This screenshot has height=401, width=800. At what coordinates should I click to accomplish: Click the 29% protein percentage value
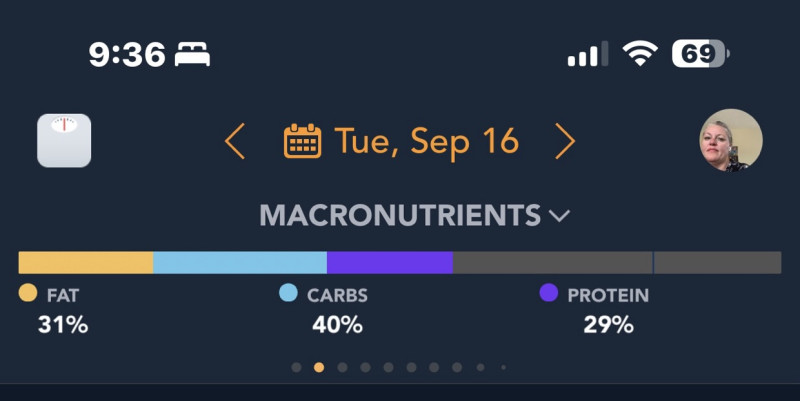click(x=608, y=325)
